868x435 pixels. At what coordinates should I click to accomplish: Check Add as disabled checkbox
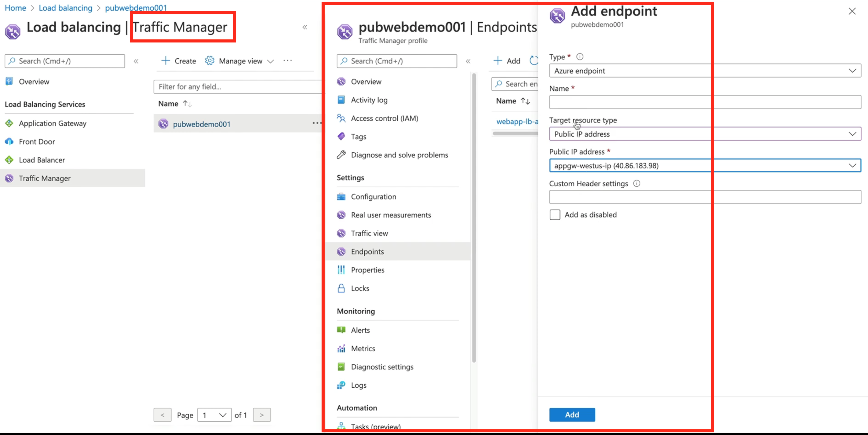[555, 215]
